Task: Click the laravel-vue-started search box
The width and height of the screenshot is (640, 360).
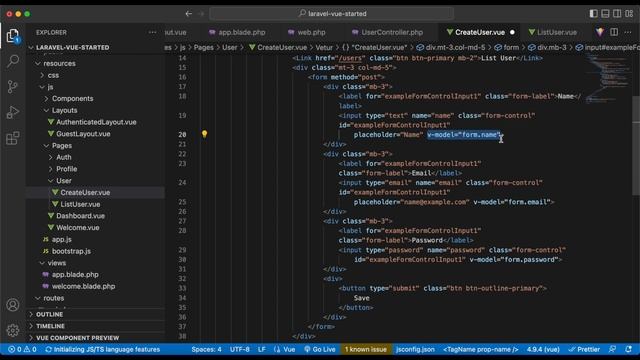Action: 332,13
